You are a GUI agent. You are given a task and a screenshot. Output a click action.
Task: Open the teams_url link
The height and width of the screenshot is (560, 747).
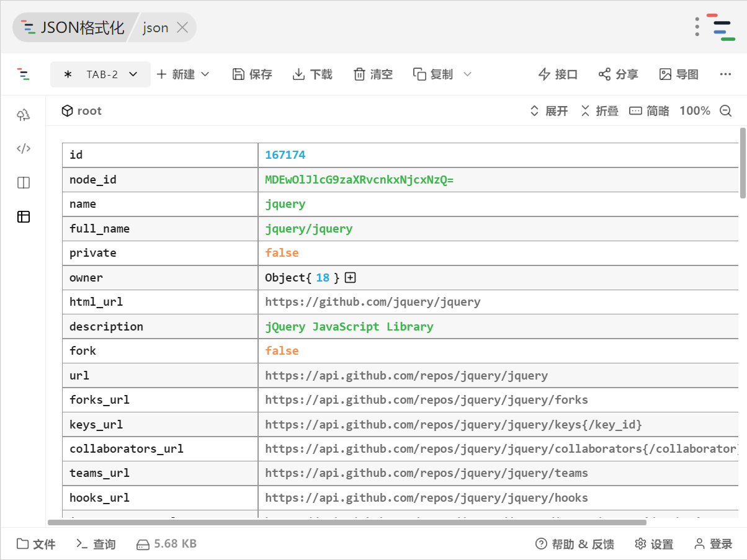(x=427, y=473)
